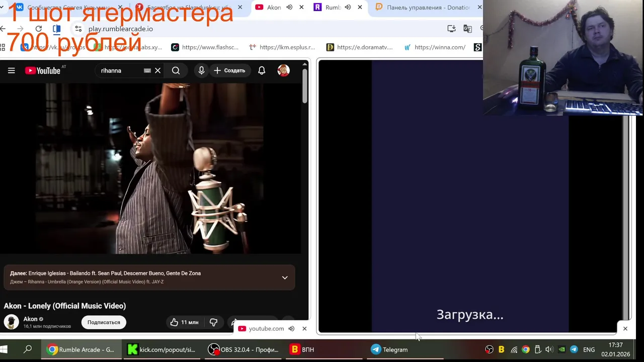This screenshot has width=644, height=362.
Task: Mute the youtube.com popup speaker
Action: (x=291, y=329)
